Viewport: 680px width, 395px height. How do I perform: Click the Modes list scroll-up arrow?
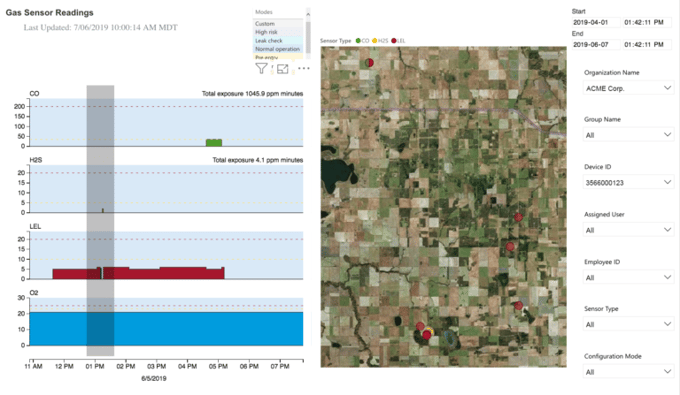point(308,14)
